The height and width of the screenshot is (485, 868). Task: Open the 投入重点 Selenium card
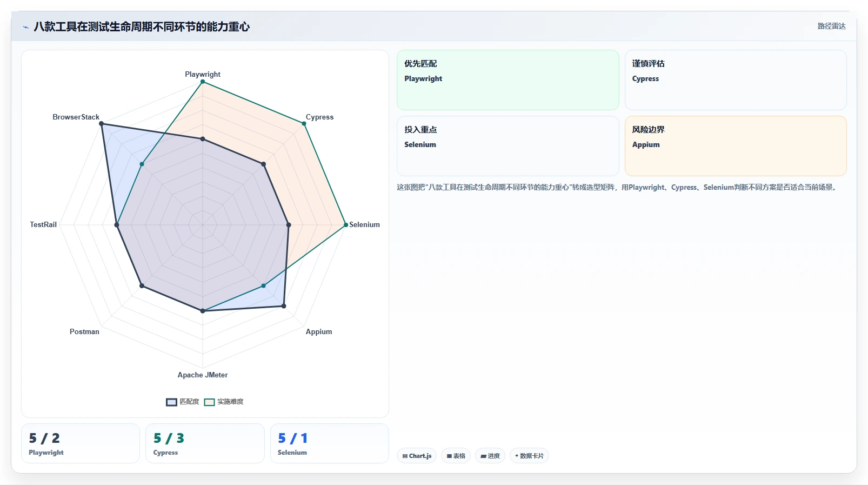(x=508, y=146)
